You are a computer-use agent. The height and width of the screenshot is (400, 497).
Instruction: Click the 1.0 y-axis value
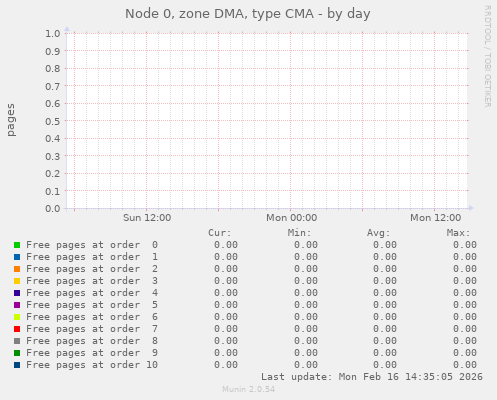coord(53,33)
